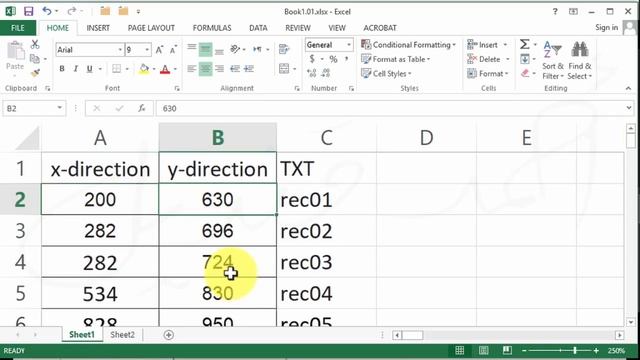Apply Comma Style number format
Viewport: 640px width, 360px height.
click(x=347, y=59)
